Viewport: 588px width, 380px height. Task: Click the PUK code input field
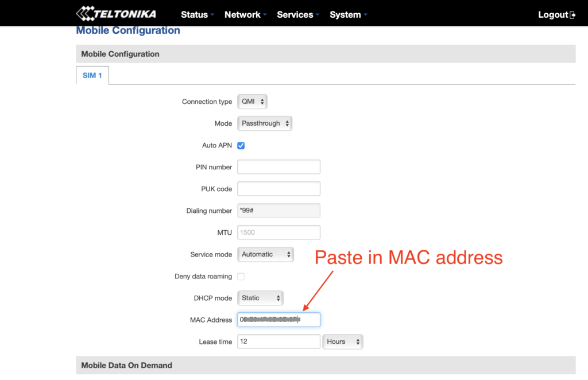coord(278,189)
